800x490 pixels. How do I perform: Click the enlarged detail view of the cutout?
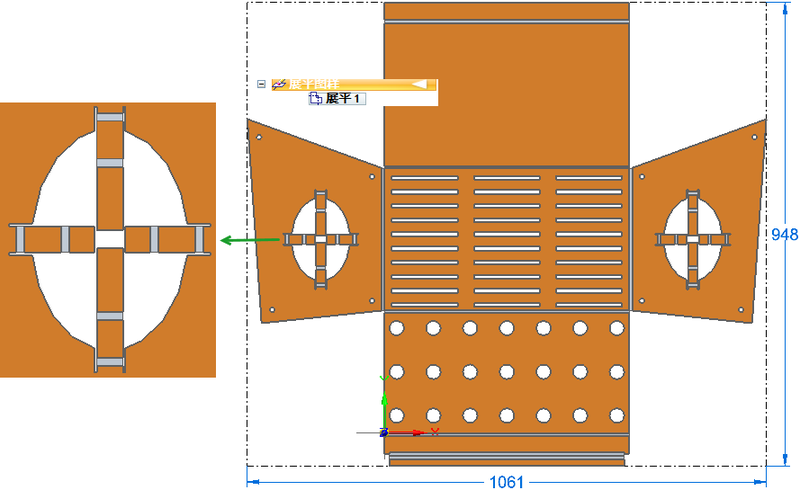[x=108, y=240]
